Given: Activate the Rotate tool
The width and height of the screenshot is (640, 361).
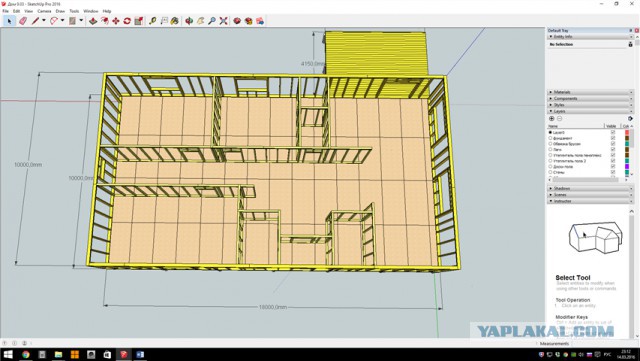Looking at the screenshot, I should [x=127, y=20].
